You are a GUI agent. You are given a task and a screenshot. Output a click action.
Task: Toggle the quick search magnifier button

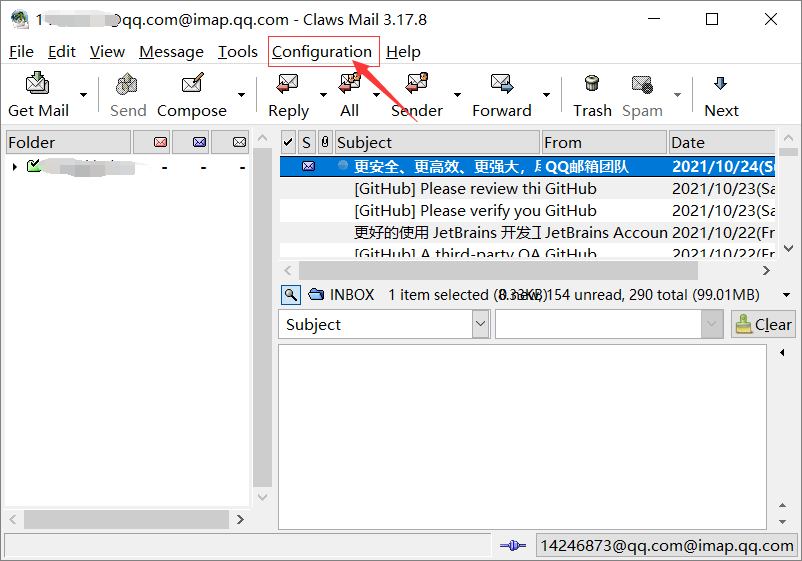[291, 295]
